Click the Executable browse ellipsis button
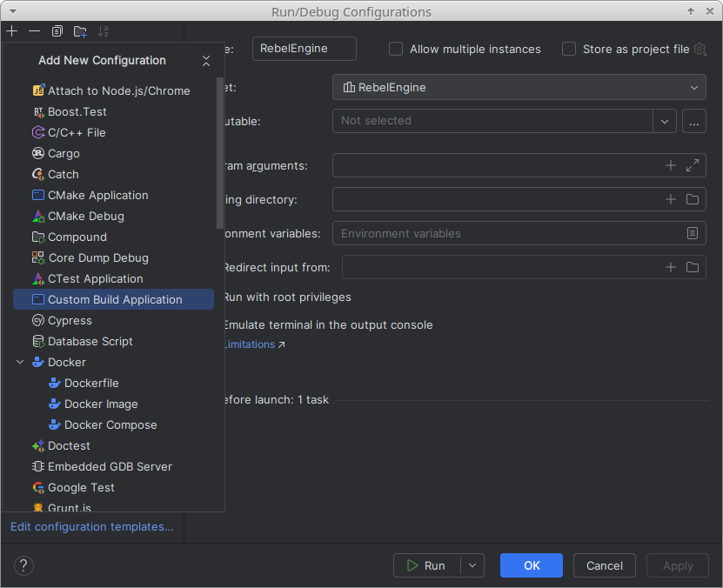This screenshot has width=723, height=588. pyautogui.click(x=694, y=121)
